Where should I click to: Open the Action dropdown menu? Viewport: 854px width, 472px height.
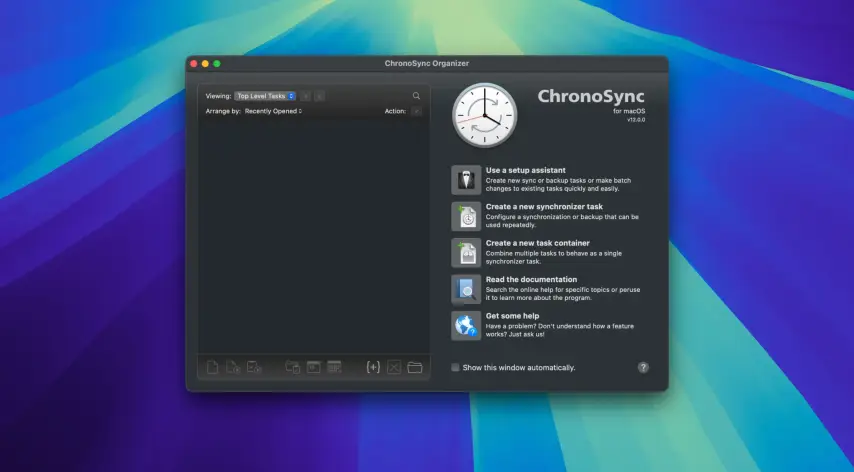[x=416, y=111]
